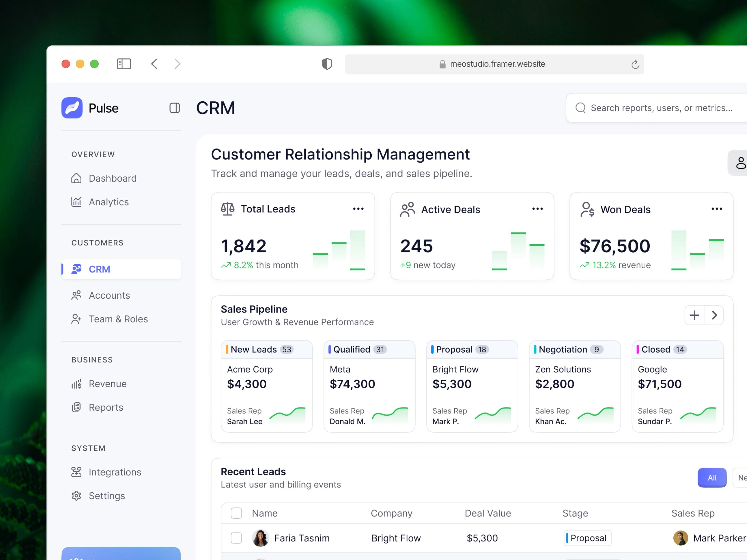Sort by the Deal Value column header

(488, 513)
